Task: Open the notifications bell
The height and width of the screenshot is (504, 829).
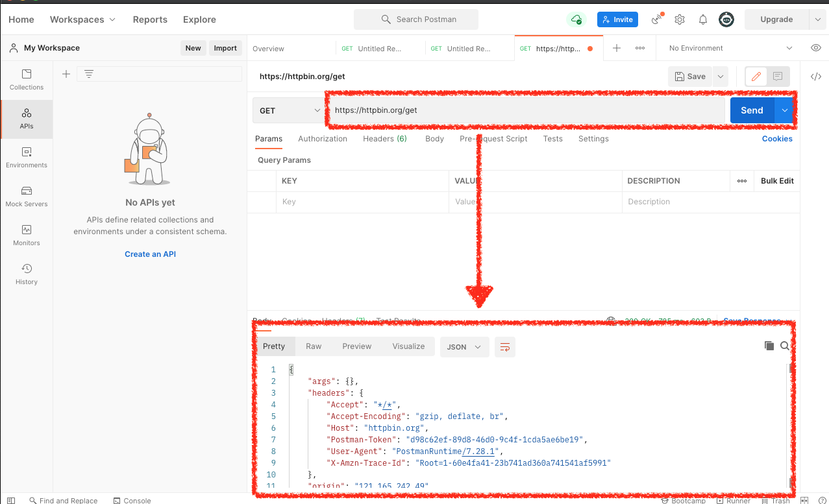Action: tap(703, 19)
